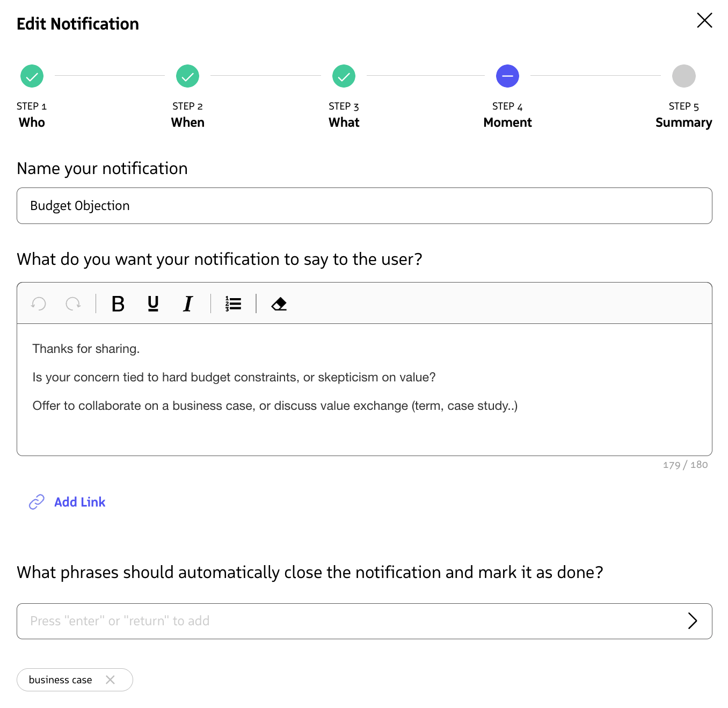The height and width of the screenshot is (708, 728).
Task: Select the blue Step 4 Moment circle
Action: pyautogui.click(x=507, y=76)
